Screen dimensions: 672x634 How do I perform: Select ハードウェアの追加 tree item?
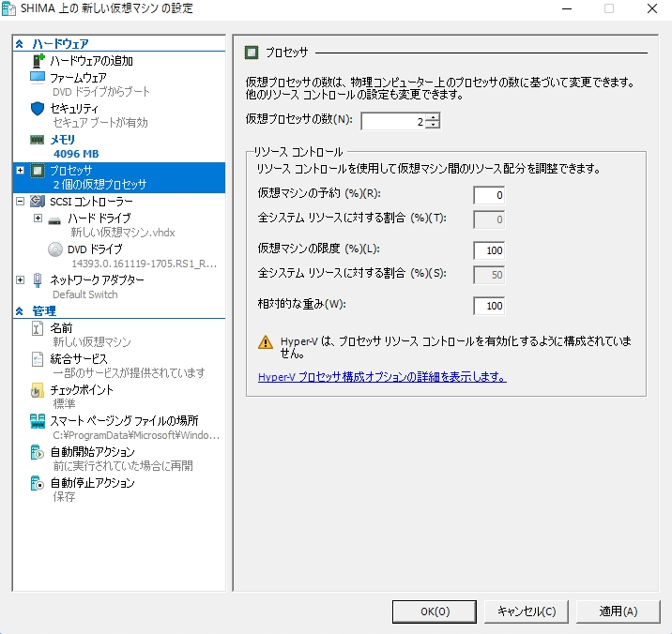point(92,61)
